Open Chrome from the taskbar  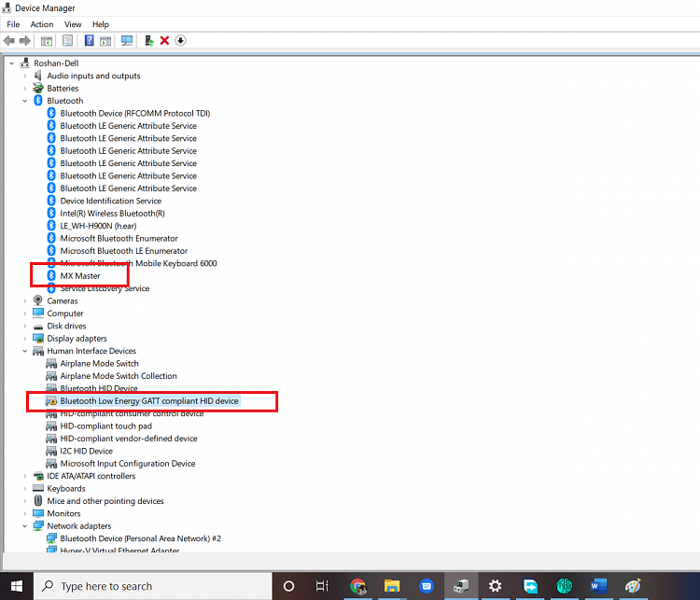click(x=358, y=586)
